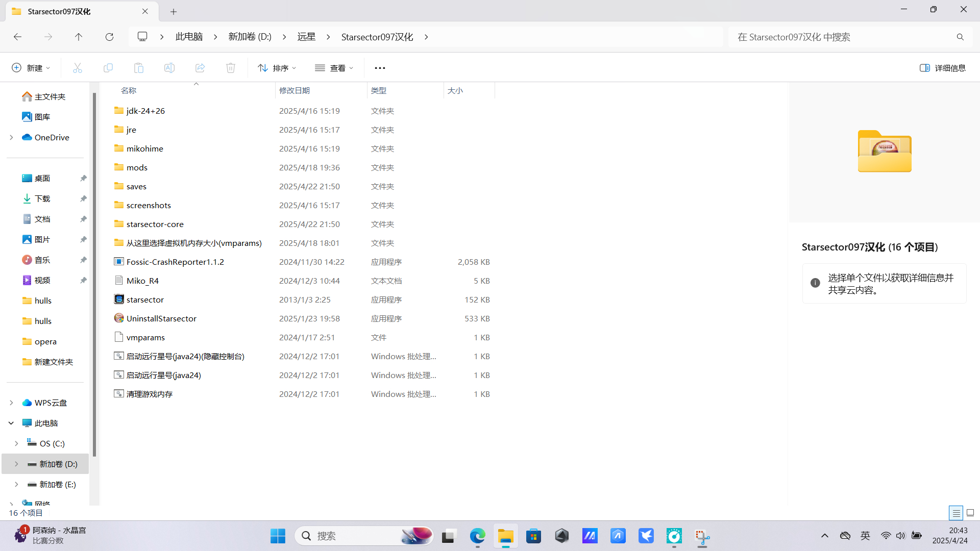Click the Delete trash icon in toolbar
Image resolution: width=980 pixels, height=551 pixels.
coord(231,68)
